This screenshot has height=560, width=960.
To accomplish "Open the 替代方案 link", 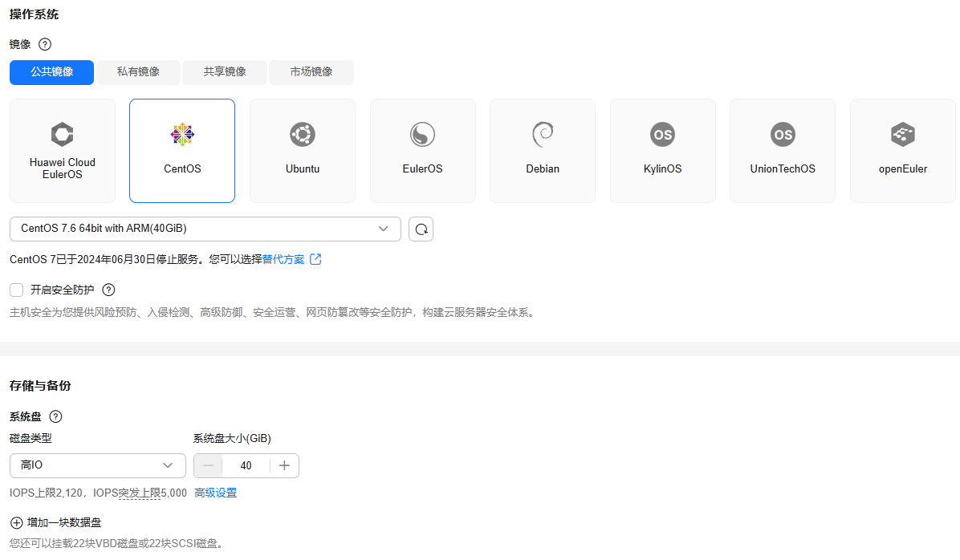I will pos(283,259).
